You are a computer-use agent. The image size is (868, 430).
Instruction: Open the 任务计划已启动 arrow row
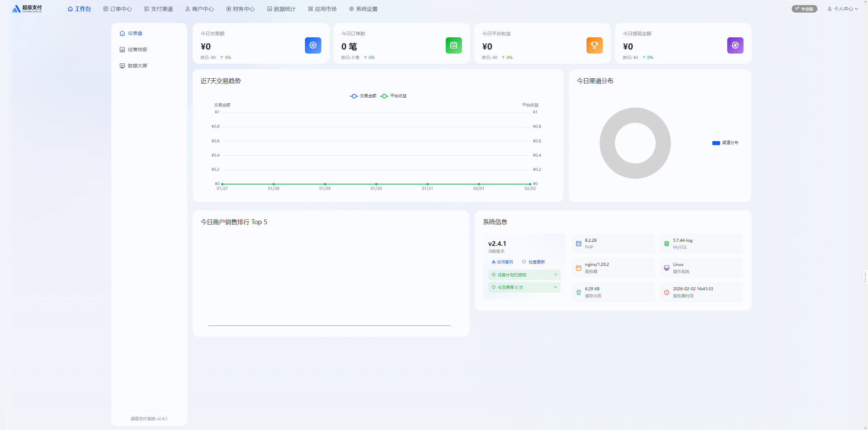[524, 275]
